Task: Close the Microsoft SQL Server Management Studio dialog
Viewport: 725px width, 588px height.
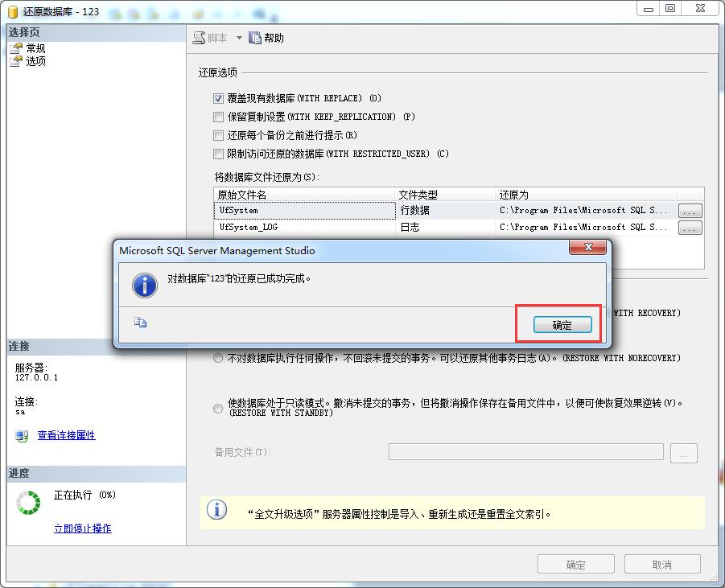Action: tap(587, 247)
